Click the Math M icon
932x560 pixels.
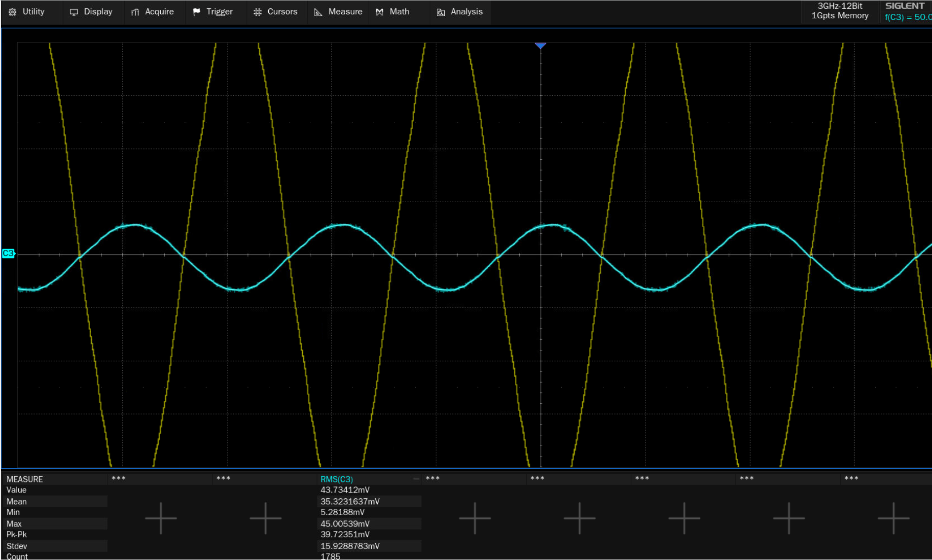pos(380,12)
